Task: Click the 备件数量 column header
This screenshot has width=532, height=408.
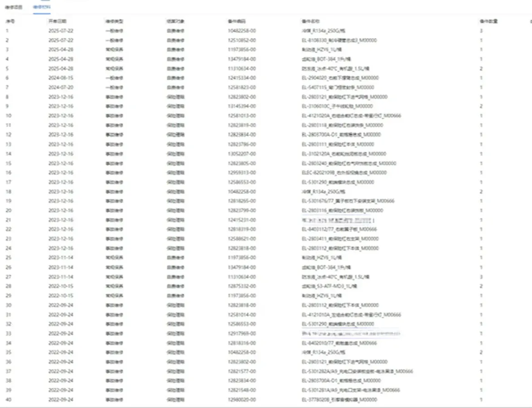Action: (x=488, y=21)
